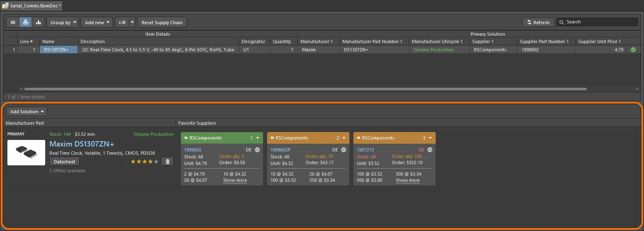The image size is (644, 231).
Task: Click the search magnifier icon
Action: (x=561, y=22)
